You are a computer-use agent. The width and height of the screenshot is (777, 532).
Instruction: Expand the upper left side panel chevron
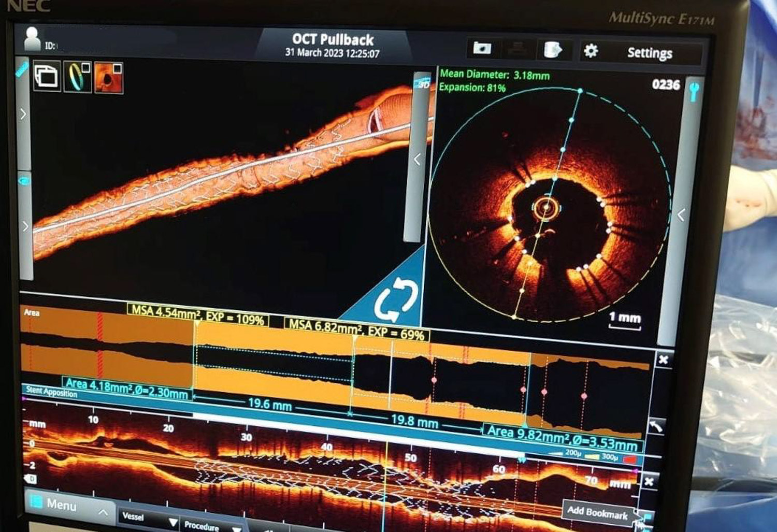click(x=23, y=114)
